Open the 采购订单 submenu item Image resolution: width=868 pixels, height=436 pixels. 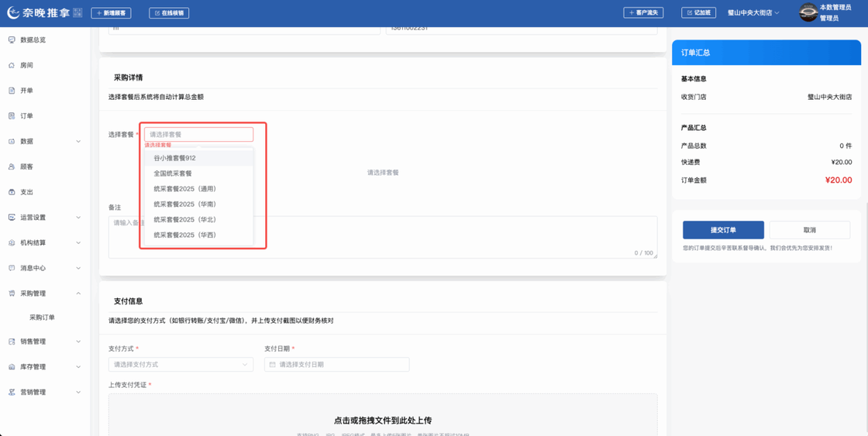point(42,318)
